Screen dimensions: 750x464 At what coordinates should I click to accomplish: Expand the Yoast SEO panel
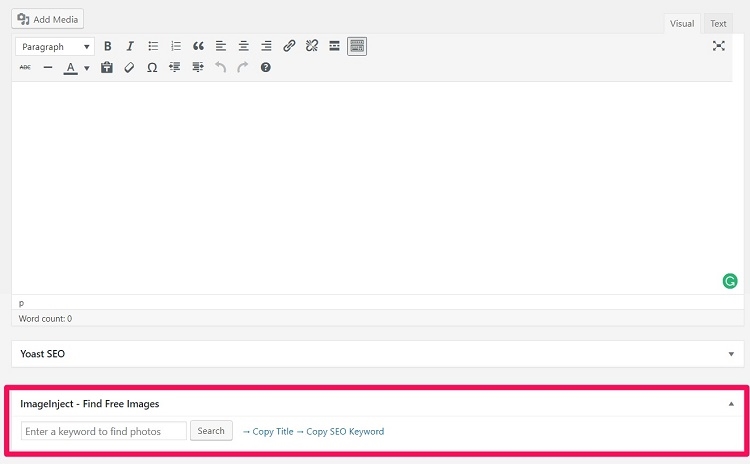(731, 354)
